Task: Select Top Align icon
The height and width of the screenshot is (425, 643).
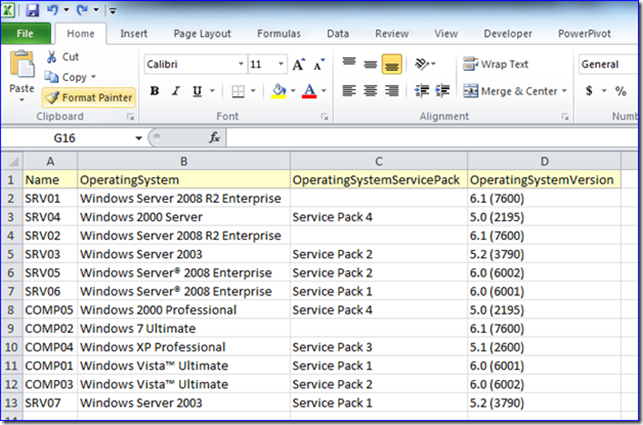Action: click(349, 63)
